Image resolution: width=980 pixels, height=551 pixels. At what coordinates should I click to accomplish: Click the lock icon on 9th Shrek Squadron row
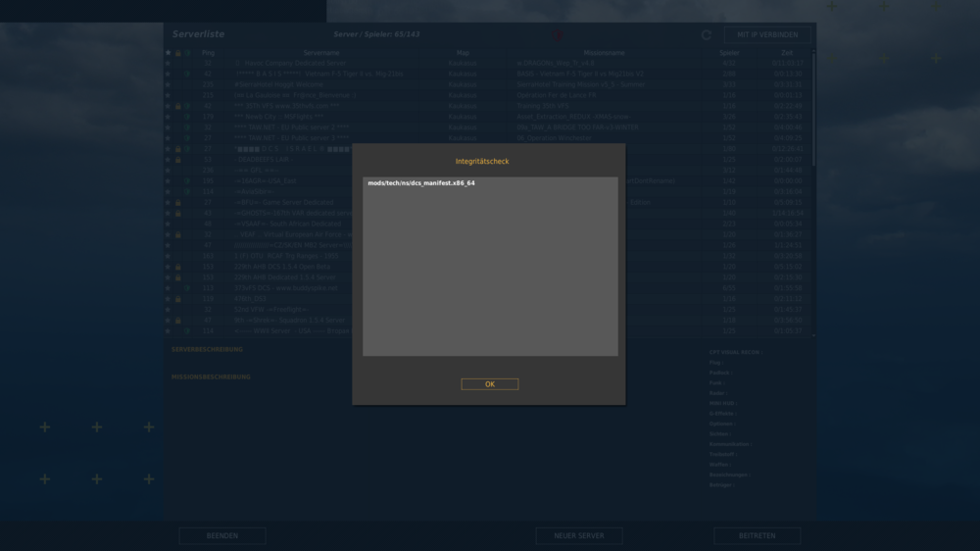(x=178, y=321)
